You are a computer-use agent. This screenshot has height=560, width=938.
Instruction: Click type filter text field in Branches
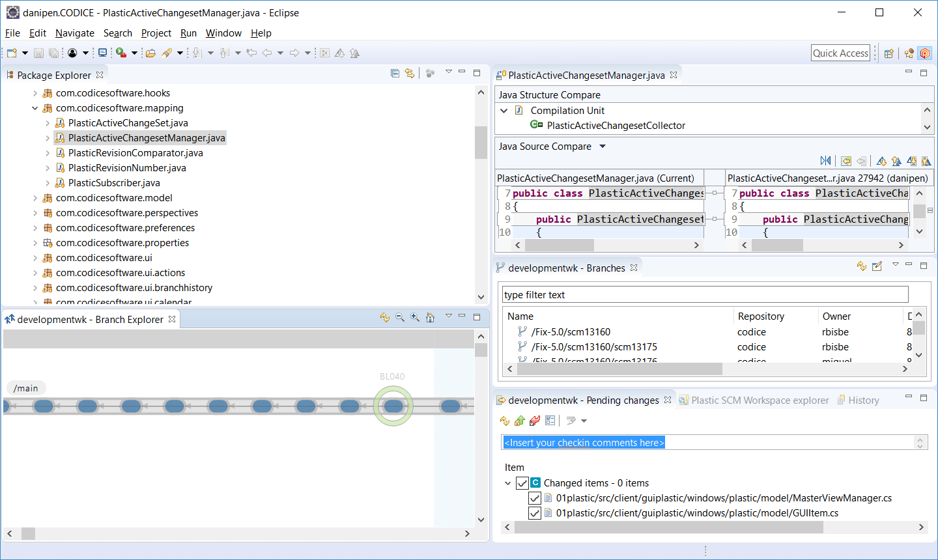point(705,295)
